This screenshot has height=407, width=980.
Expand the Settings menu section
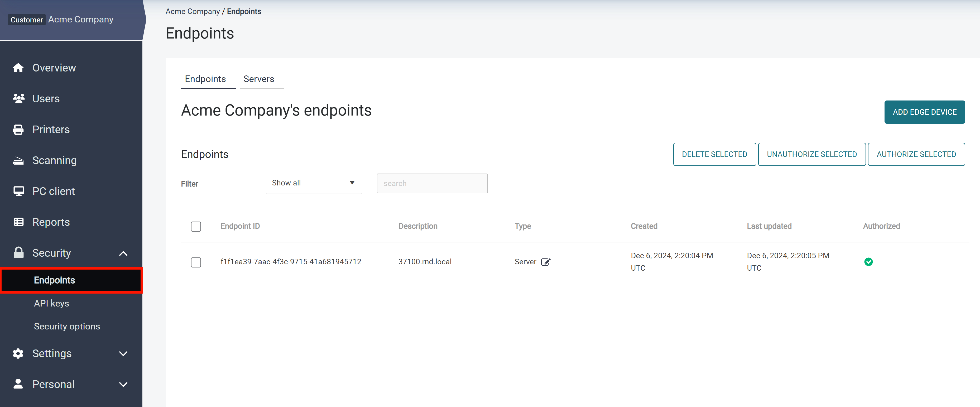pyautogui.click(x=123, y=354)
